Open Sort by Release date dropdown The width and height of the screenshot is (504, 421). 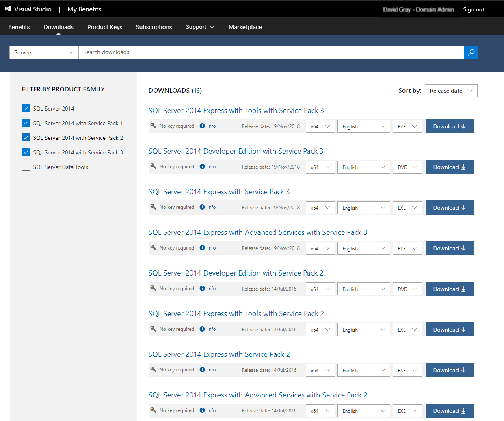click(x=451, y=91)
